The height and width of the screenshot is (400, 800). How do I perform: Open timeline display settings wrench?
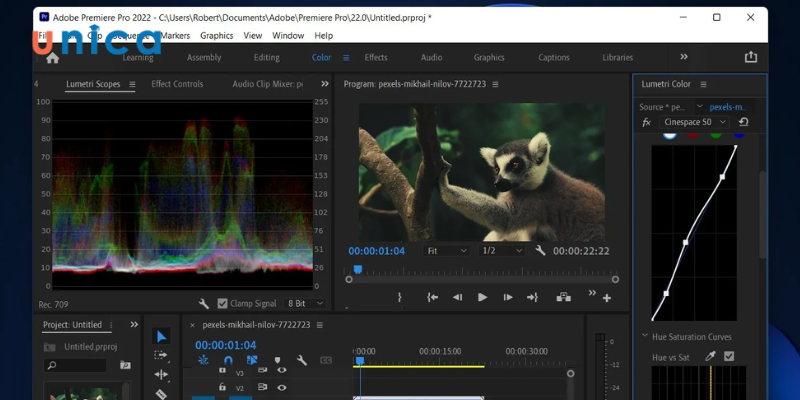301,360
